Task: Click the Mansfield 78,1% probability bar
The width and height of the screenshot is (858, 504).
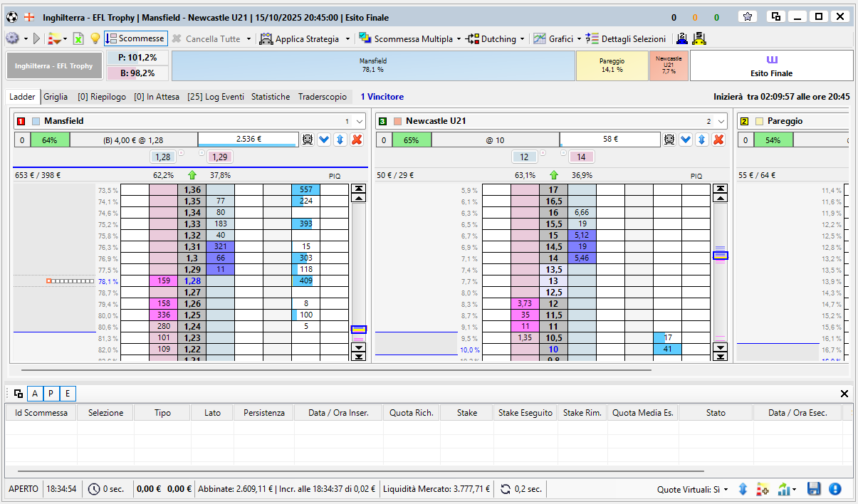Action: pyautogui.click(x=373, y=65)
